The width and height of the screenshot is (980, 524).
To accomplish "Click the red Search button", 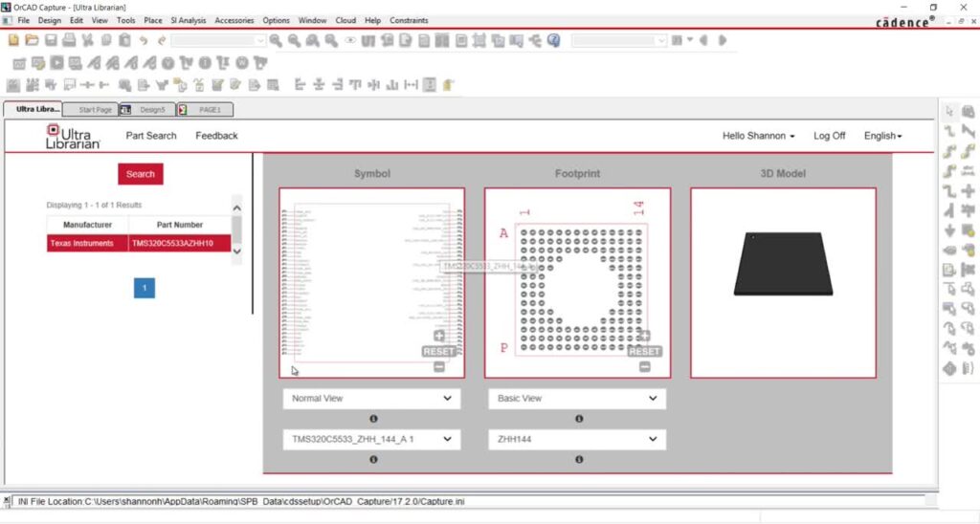I will pyautogui.click(x=141, y=174).
